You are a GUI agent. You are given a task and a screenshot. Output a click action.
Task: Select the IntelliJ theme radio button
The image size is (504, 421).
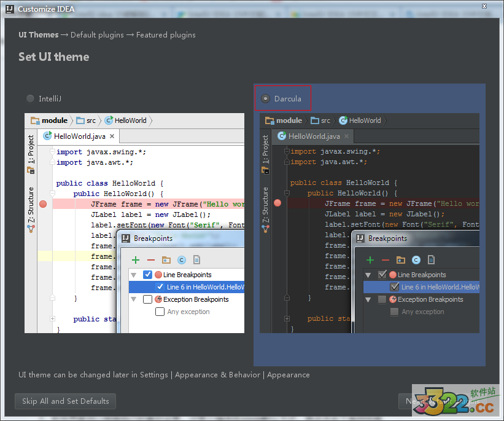(x=30, y=99)
